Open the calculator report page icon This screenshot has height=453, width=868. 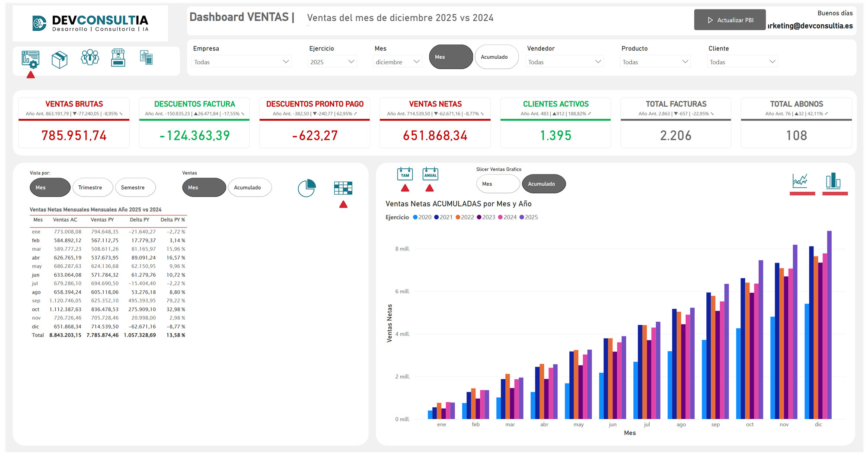(x=146, y=57)
